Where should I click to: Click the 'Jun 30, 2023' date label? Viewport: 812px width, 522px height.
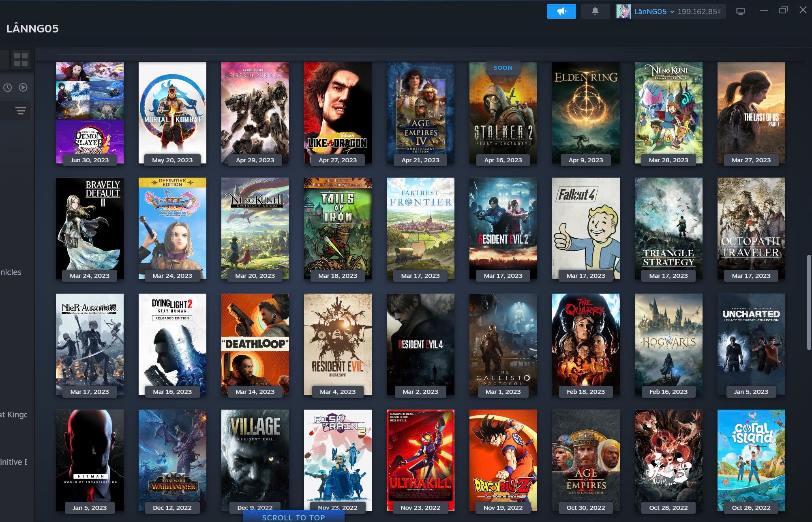90,160
